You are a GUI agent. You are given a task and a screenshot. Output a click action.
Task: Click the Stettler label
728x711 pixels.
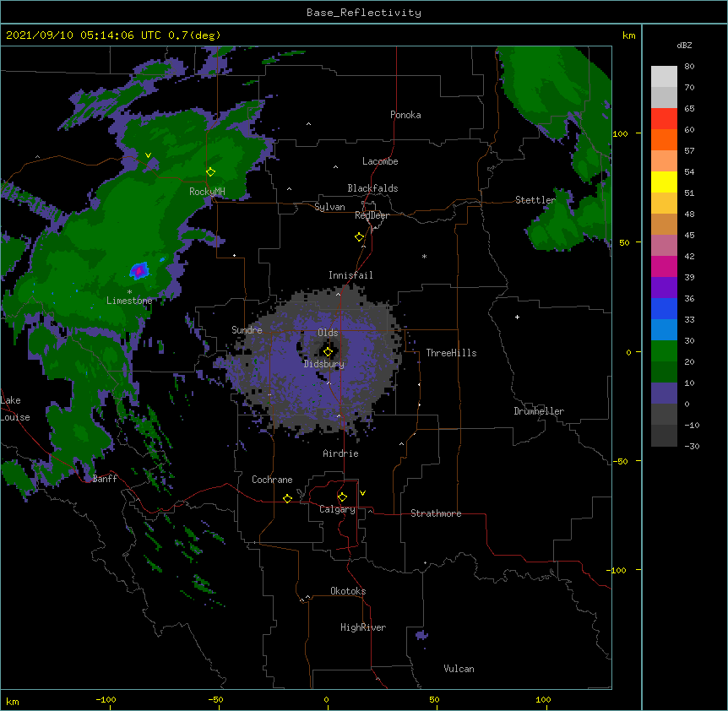(535, 200)
